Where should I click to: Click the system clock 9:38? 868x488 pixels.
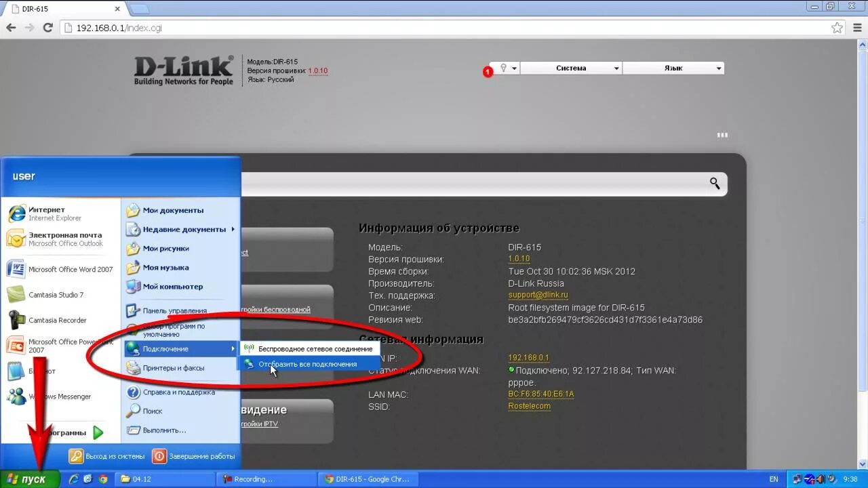(x=850, y=479)
